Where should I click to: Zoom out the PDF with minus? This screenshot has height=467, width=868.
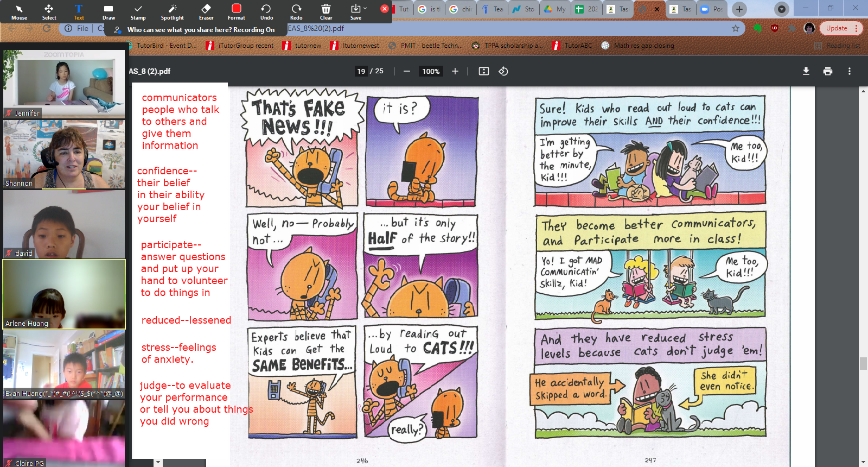406,71
